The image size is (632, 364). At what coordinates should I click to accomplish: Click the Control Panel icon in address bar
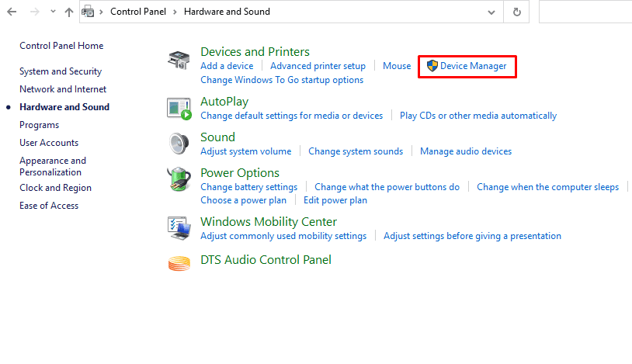point(88,12)
